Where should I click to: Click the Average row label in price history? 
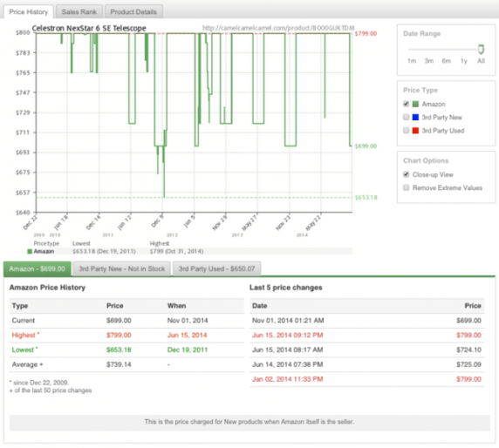(27, 364)
